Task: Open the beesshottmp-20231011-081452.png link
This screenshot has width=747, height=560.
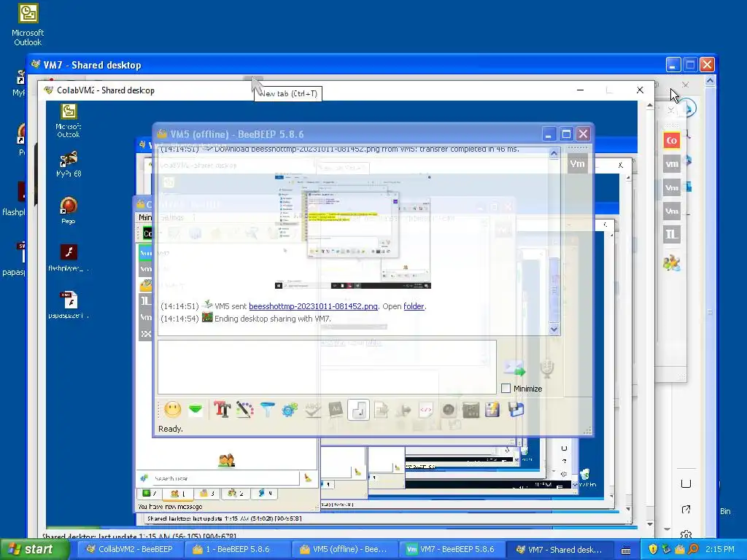Action: click(313, 306)
